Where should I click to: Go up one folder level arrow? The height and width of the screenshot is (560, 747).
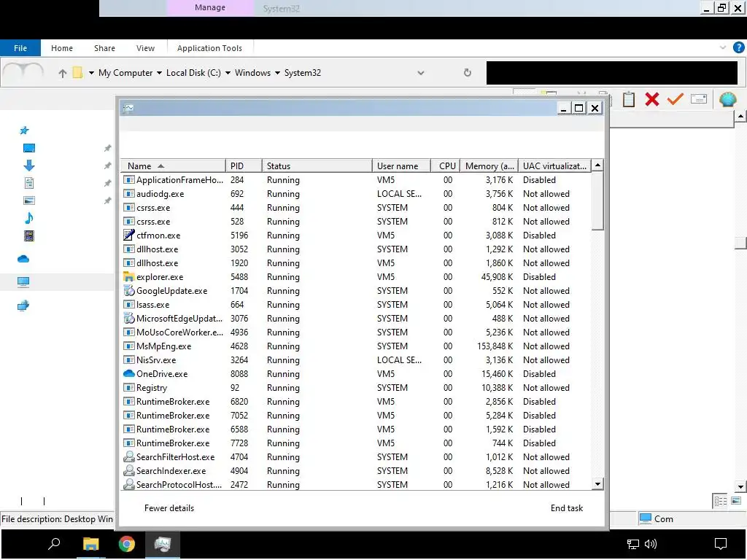63,74
